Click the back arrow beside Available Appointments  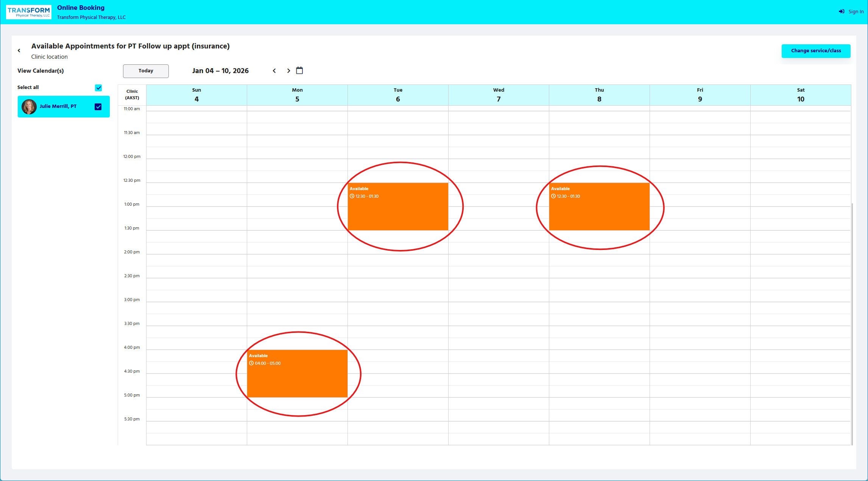19,50
